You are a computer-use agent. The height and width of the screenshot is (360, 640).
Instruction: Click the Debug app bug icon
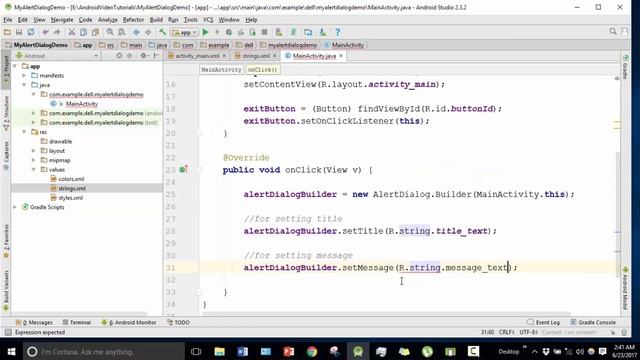click(229, 32)
